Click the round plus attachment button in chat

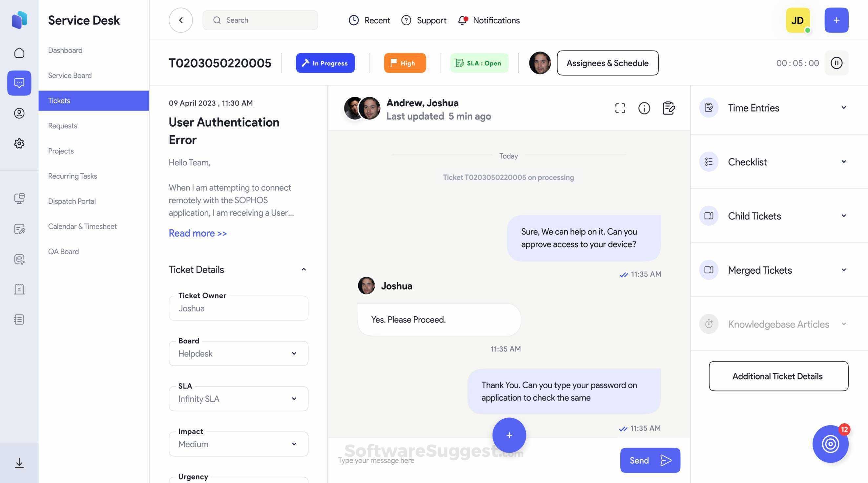pyautogui.click(x=509, y=435)
